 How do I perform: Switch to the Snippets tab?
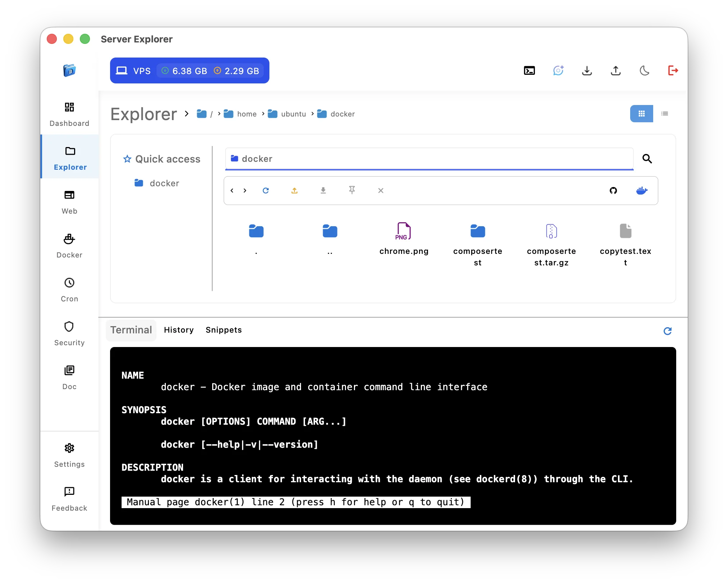[x=224, y=330]
